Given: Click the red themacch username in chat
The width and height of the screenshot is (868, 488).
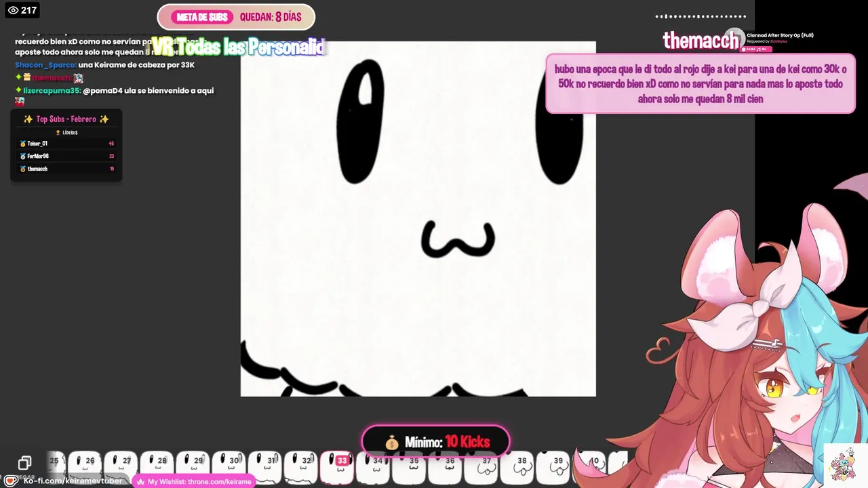Looking at the screenshot, I should (x=52, y=78).
